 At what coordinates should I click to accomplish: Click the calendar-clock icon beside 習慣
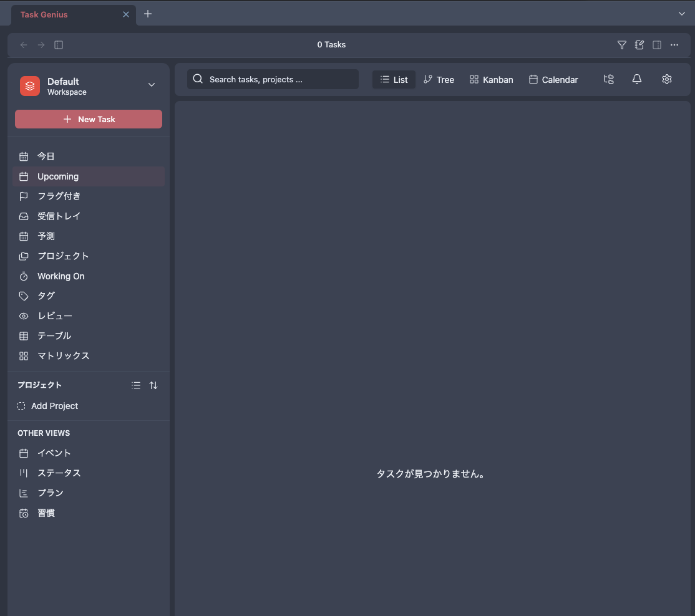[x=24, y=513]
